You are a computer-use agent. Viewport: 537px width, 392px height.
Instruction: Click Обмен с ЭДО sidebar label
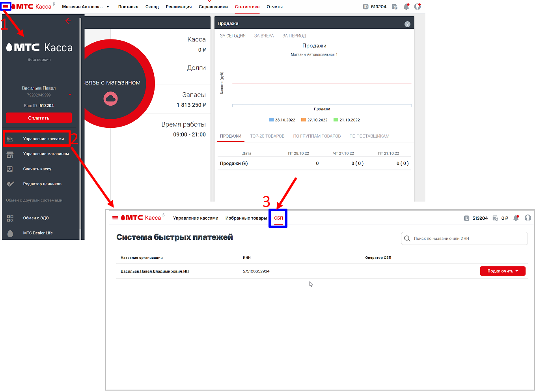(x=36, y=218)
